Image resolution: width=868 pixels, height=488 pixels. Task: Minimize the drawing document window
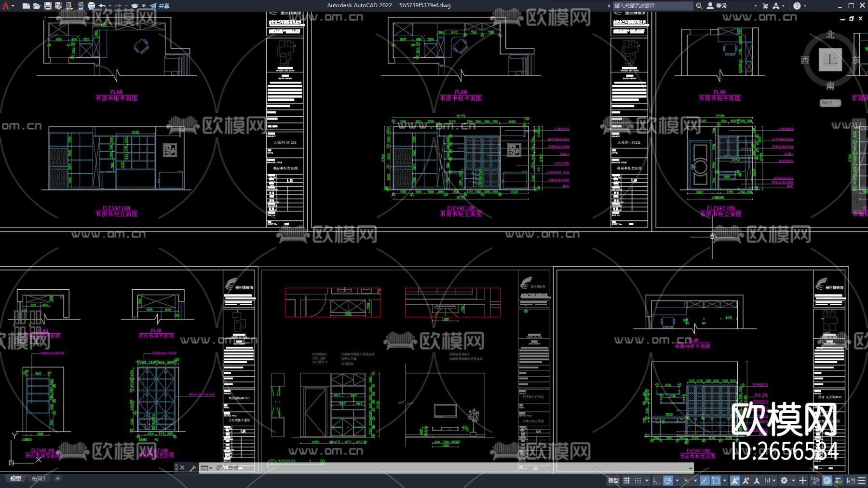tap(842, 18)
